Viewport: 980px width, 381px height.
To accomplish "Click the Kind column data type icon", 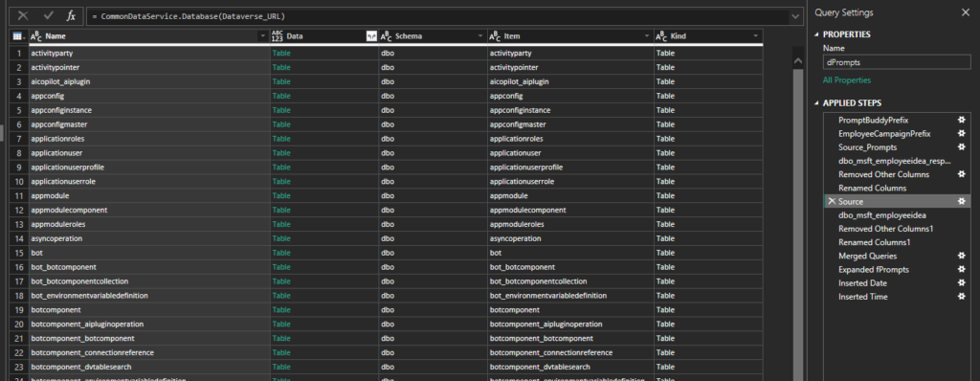I will click(x=661, y=36).
